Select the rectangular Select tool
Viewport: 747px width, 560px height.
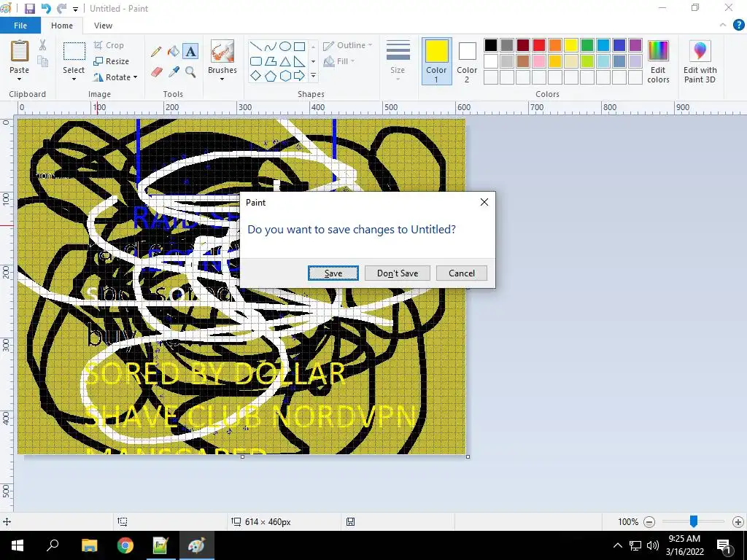pyautogui.click(x=74, y=52)
